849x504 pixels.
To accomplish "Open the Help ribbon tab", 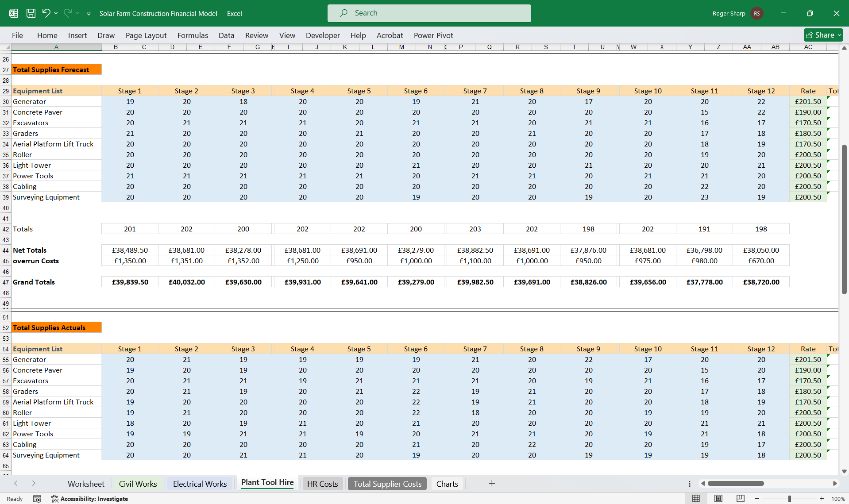I will point(358,35).
